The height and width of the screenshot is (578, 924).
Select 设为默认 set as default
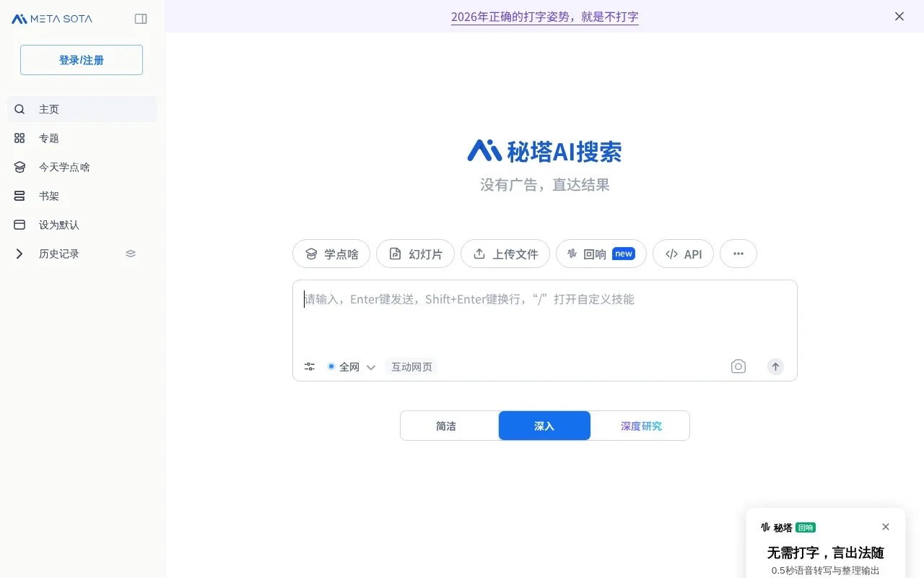(82, 225)
